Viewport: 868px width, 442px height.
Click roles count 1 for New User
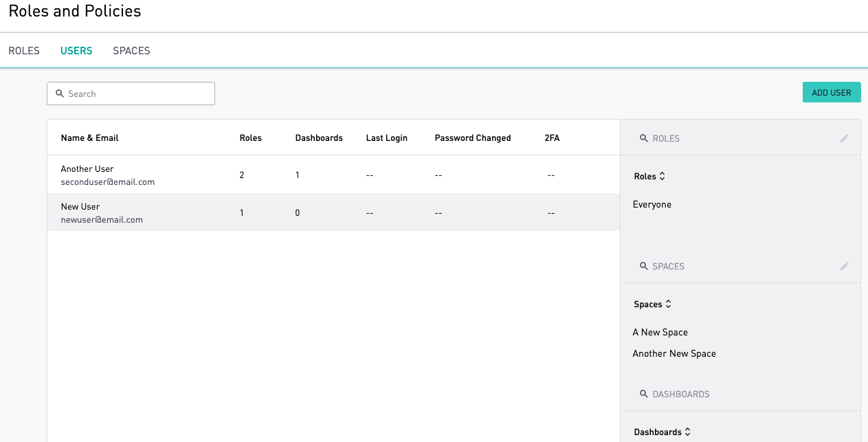[x=242, y=213]
